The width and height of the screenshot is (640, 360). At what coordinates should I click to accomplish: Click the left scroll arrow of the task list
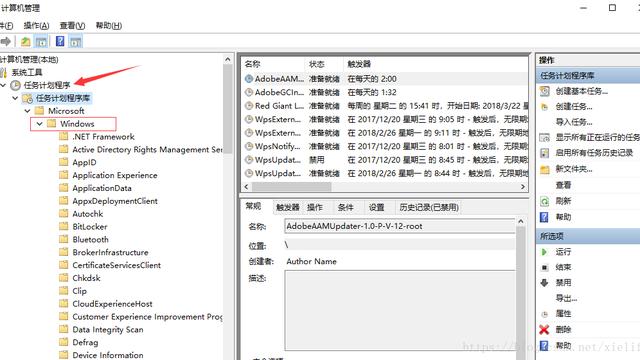247,187
